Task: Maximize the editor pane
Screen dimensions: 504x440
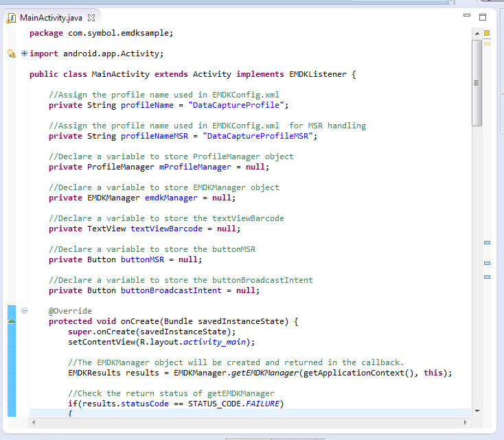Action: click(x=482, y=16)
